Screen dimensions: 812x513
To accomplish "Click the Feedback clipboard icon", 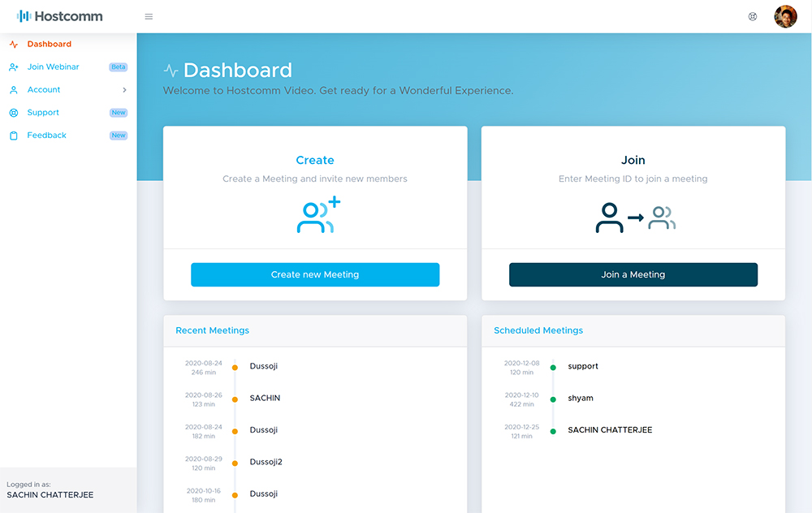I will click(14, 136).
